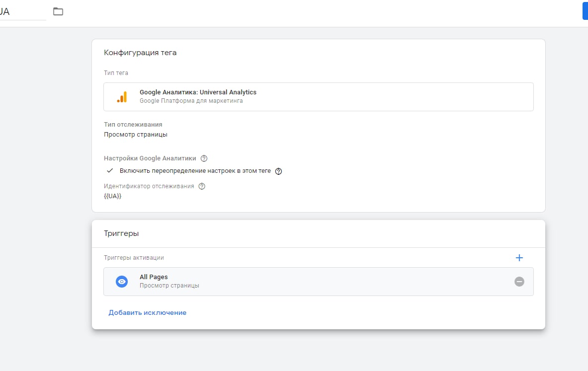Open help for Настройки Google Аналитики
Image resolution: width=588 pixels, height=371 pixels.
pos(204,158)
